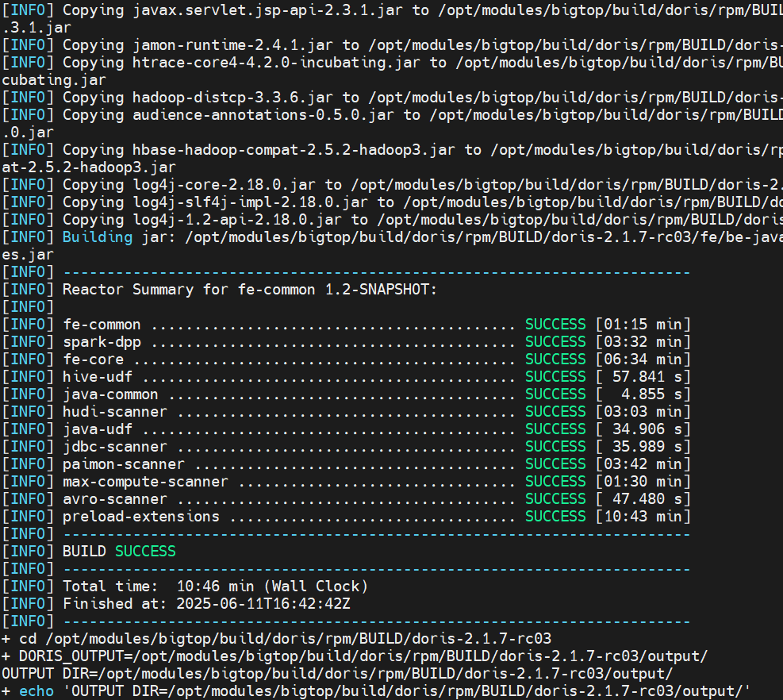This screenshot has height=700, width=783.
Task: Click the '[01:15 min]' duration for fe-common
Action: tap(643, 325)
